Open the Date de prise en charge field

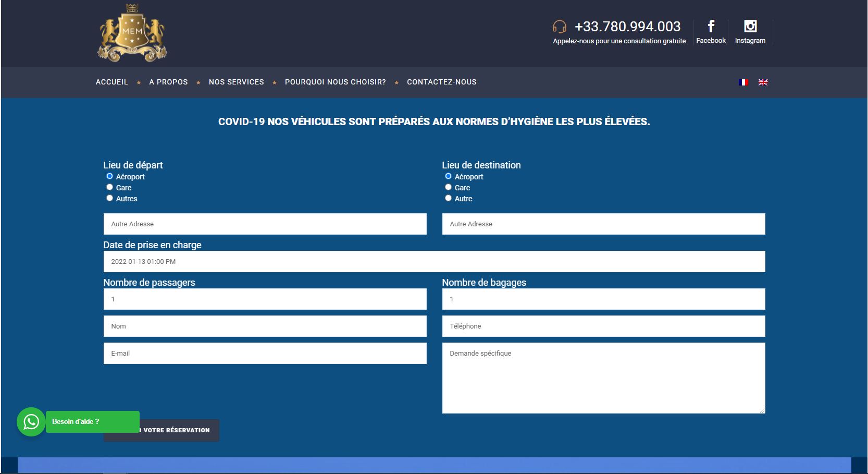(x=434, y=261)
